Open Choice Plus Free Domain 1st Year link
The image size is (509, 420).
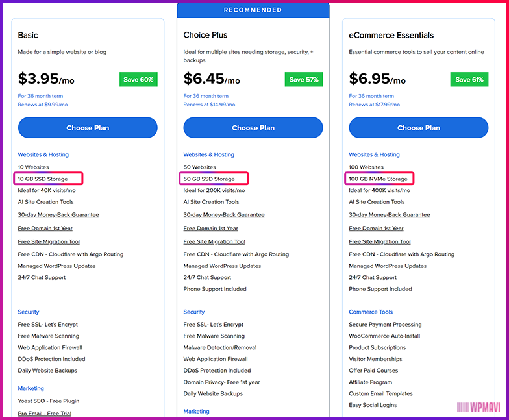tap(210, 229)
